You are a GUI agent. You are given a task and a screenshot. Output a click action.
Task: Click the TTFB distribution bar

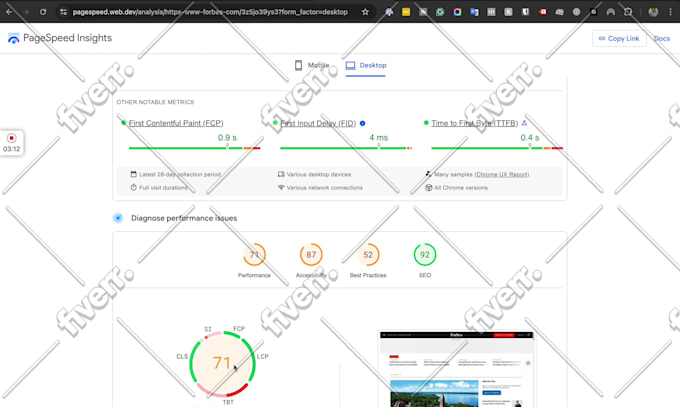(497, 148)
